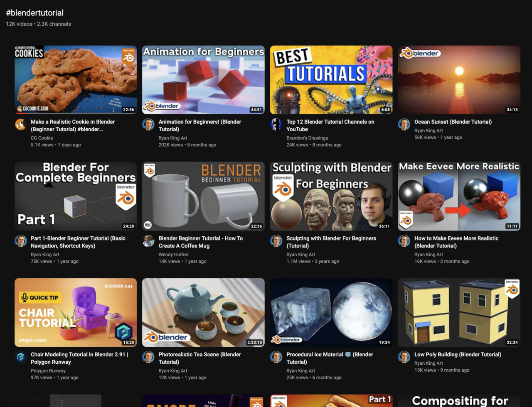Play the purple Chair Tutorial thumbnail

tap(76, 313)
